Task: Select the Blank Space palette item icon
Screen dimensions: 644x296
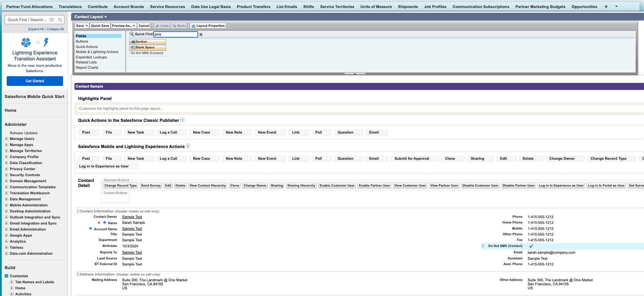Action: [132, 48]
